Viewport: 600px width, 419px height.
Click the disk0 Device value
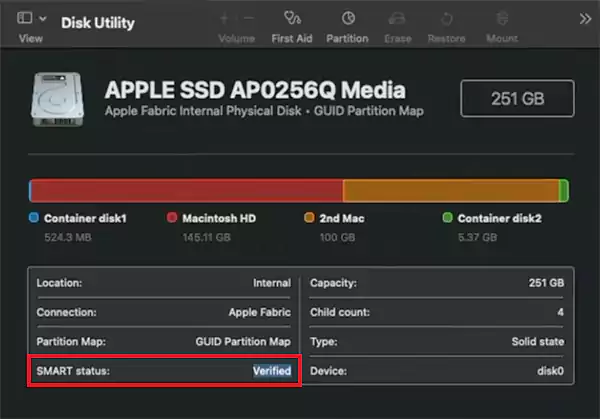[x=550, y=371]
